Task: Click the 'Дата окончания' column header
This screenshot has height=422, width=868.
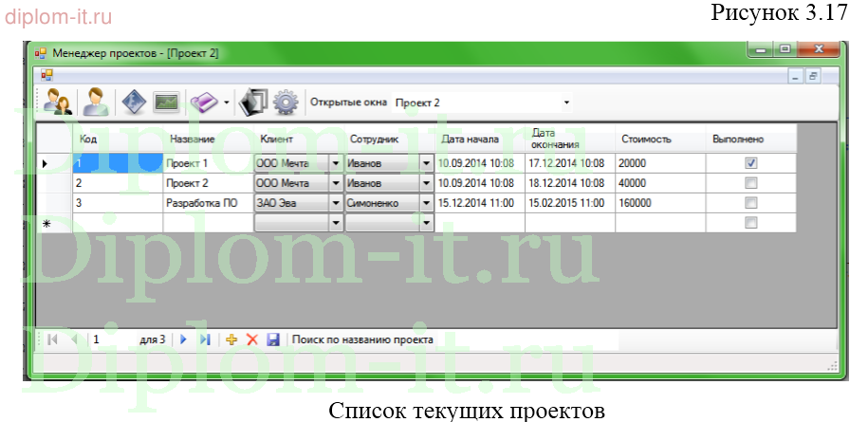Action: (569, 138)
